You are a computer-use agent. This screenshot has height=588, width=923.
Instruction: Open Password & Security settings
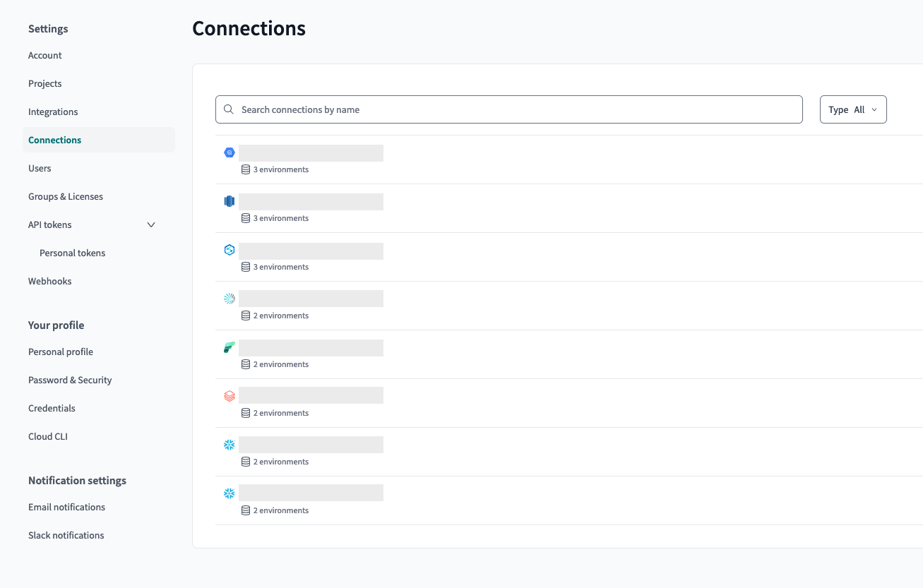[x=70, y=380]
